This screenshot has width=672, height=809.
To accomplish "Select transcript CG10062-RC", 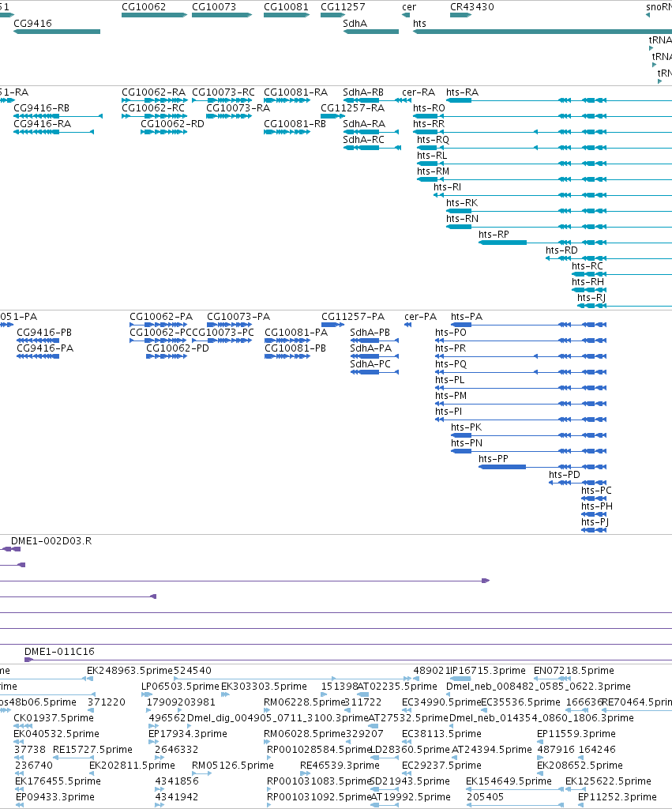I will pos(154,116).
